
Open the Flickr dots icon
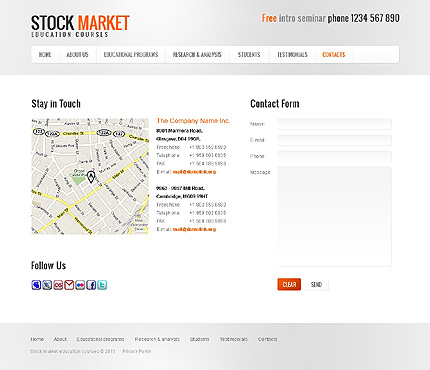click(x=80, y=285)
